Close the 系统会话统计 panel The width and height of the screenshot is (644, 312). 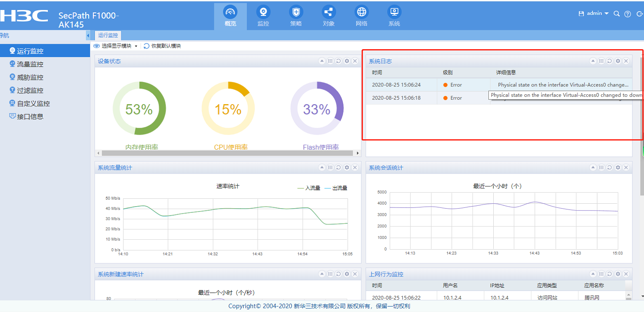coord(626,167)
